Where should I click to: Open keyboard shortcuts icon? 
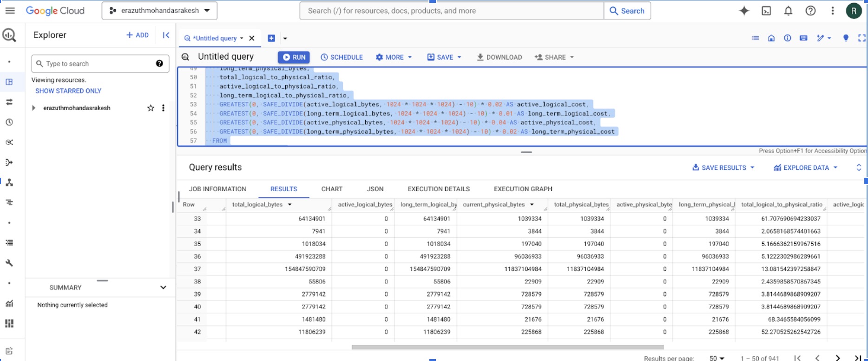tap(803, 38)
